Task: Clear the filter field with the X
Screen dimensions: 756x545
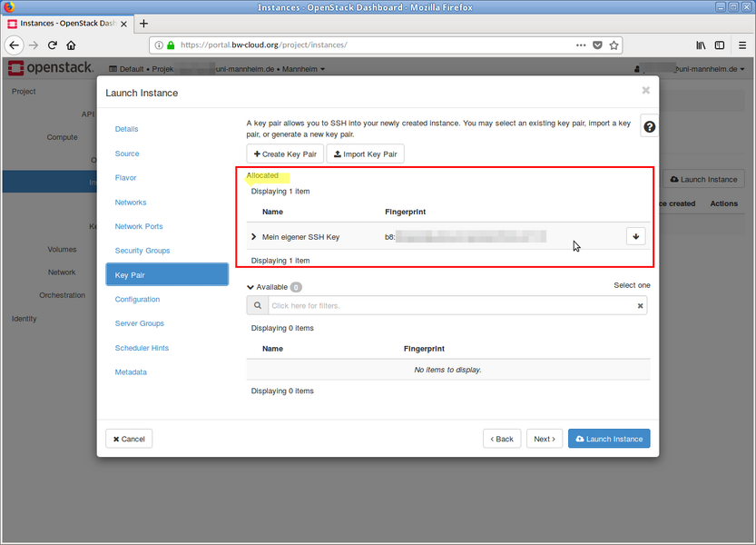Action: 640,305
